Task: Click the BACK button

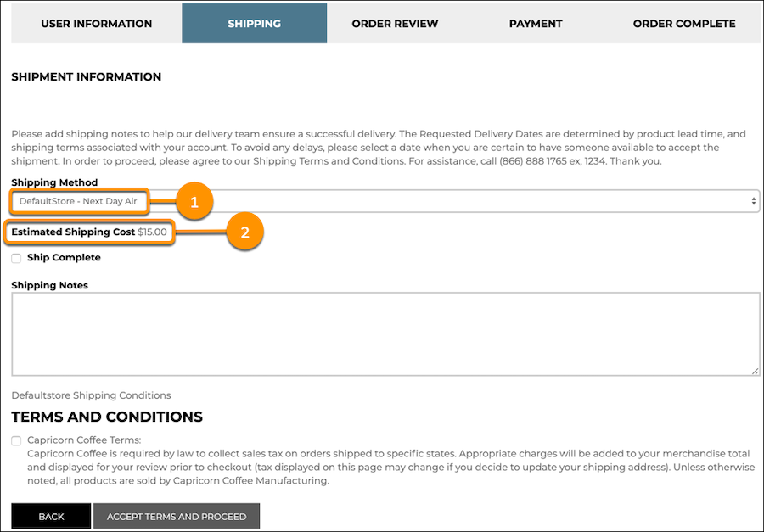Action: point(50,516)
